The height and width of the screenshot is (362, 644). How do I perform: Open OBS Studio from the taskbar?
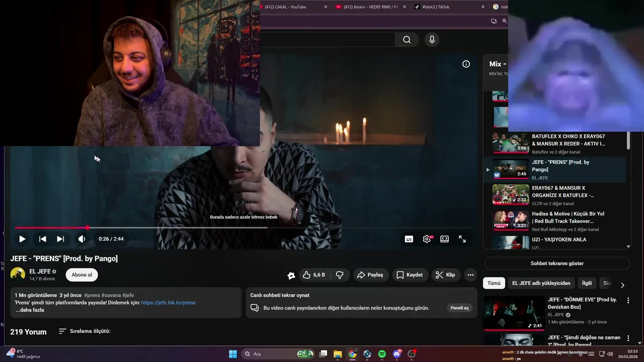[412, 354]
